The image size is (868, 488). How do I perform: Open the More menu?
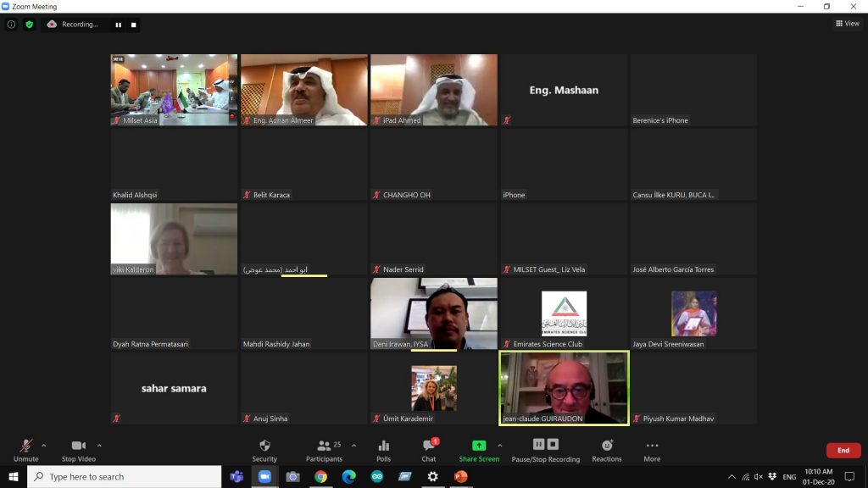point(651,449)
